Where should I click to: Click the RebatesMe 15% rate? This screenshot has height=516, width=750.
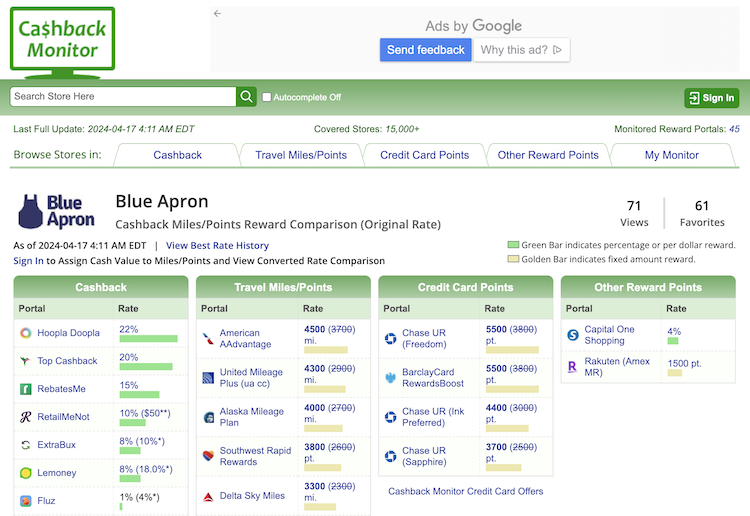[129, 385]
